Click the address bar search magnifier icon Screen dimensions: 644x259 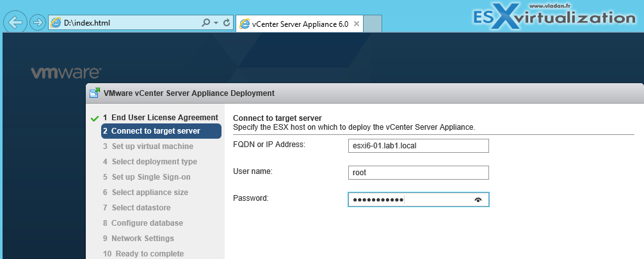point(206,23)
